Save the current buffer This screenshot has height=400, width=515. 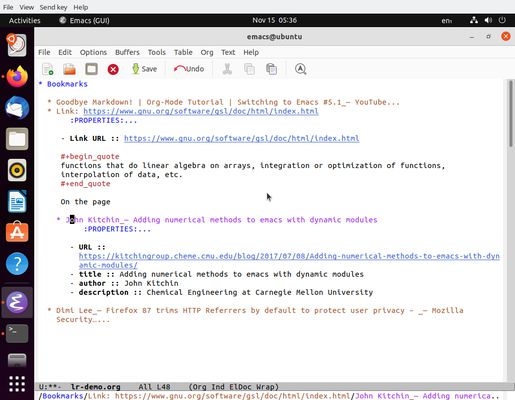tap(145, 69)
